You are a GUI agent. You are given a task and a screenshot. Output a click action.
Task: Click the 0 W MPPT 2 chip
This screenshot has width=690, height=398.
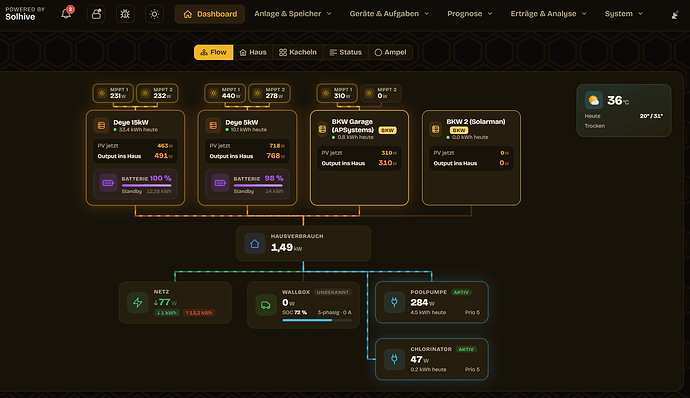click(381, 93)
